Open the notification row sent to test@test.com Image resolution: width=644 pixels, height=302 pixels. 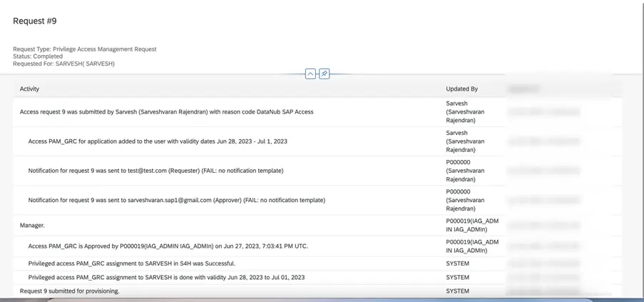click(x=155, y=171)
